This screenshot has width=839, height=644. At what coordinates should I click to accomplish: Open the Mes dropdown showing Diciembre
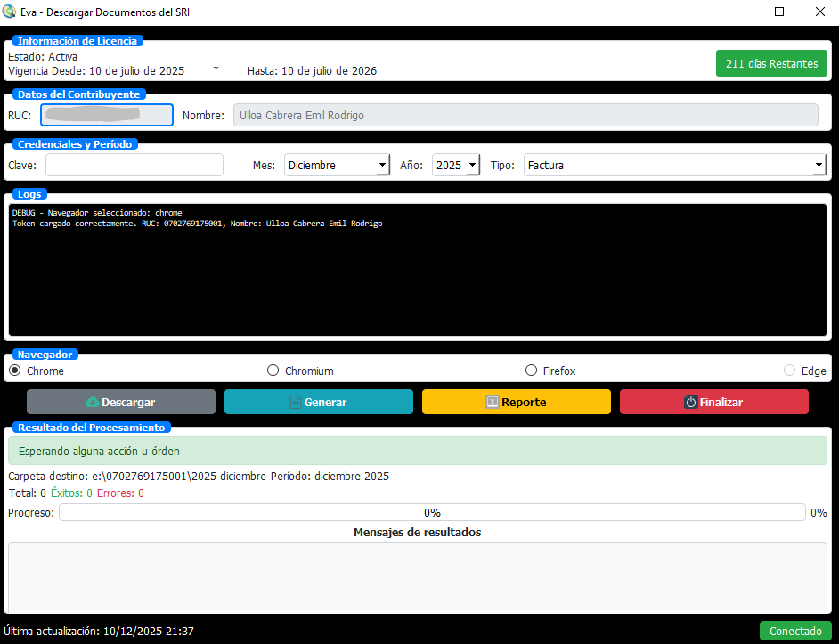click(337, 165)
